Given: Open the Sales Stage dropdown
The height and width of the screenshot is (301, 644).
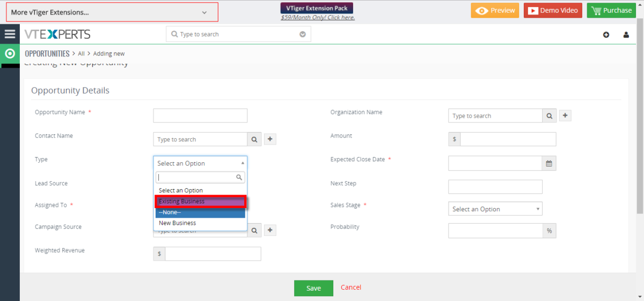Looking at the screenshot, I should tap(495, 209).
